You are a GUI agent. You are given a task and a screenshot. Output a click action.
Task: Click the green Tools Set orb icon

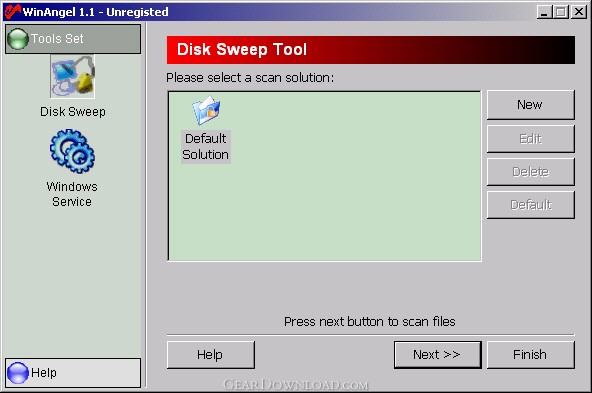[x=18, y=39]
